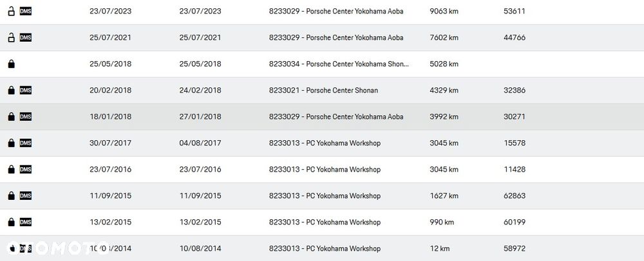Click the closed lock icon in the 25/05/2018 row

pyautogui.click(x=11, y=64)
